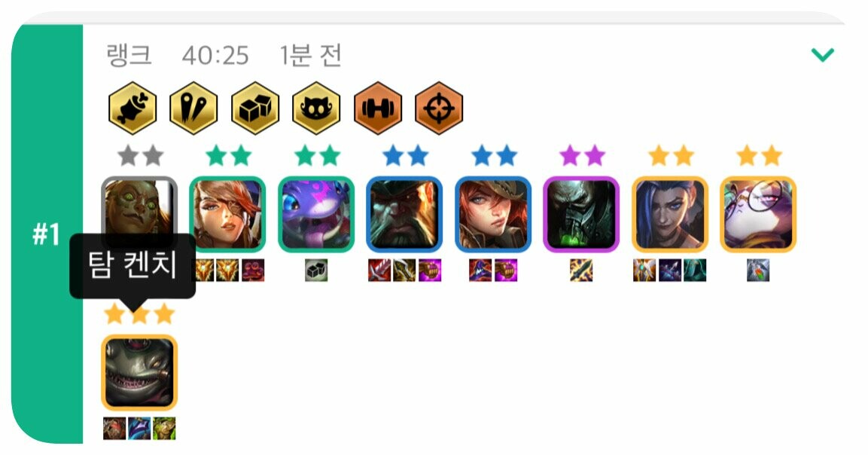
Task: Open the Gangplank blue-bordered champion portrait
Action: [405, 214]
